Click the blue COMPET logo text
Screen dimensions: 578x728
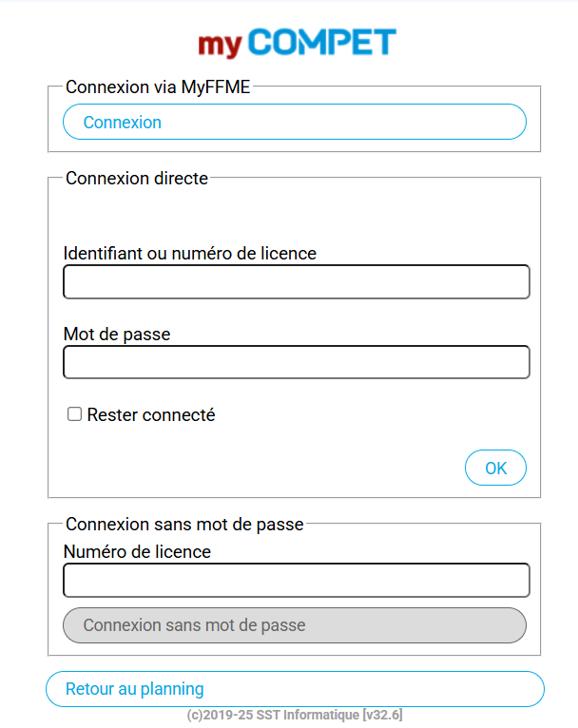[x=324, y=43]
